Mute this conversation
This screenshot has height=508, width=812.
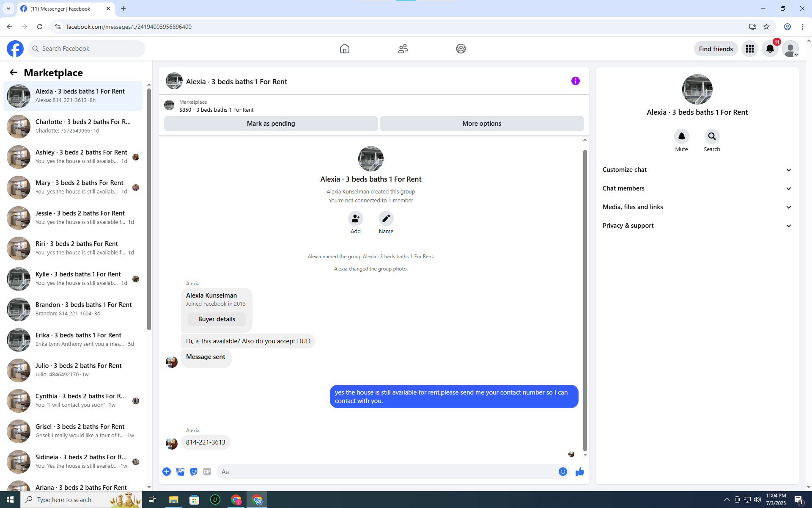point(681,136)
